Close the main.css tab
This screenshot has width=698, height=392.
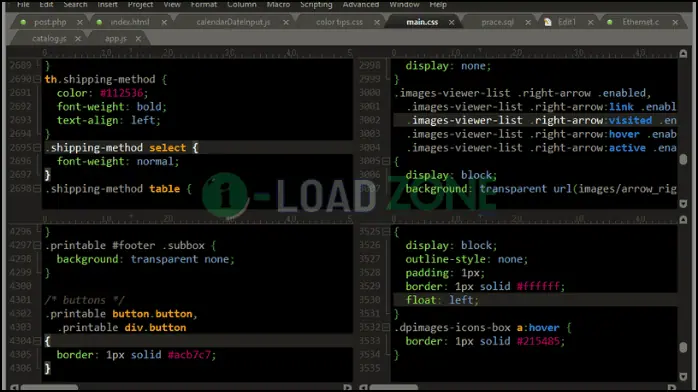(x=451, y=22)
